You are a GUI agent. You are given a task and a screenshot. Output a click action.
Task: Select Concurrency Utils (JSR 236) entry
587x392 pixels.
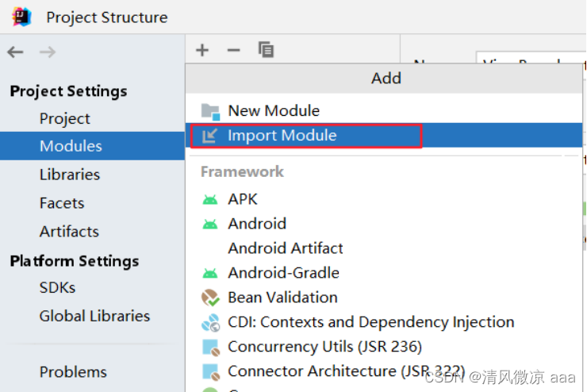(384, 347)
